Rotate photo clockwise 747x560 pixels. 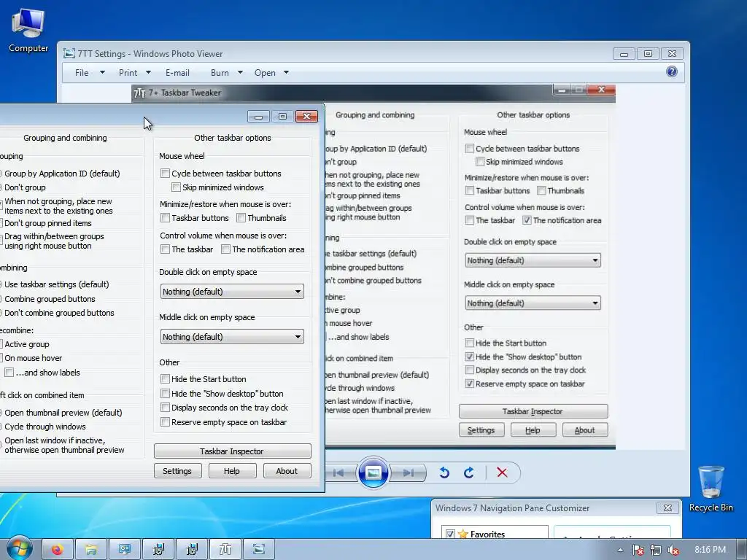click(469, 472)
